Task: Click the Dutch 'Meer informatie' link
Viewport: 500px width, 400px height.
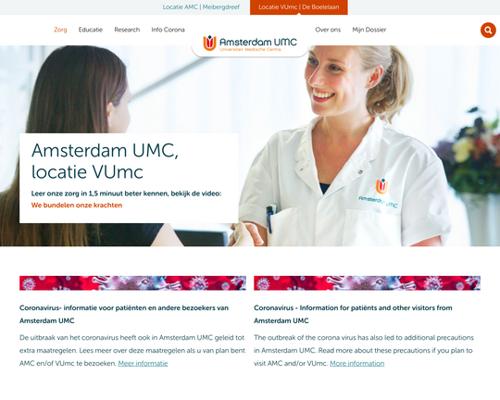Action: pos(143,363)
